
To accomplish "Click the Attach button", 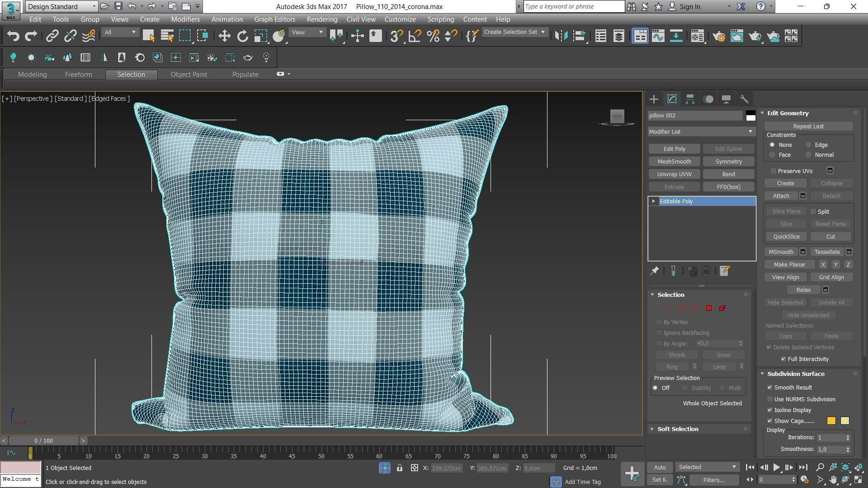I will (781, 196).
